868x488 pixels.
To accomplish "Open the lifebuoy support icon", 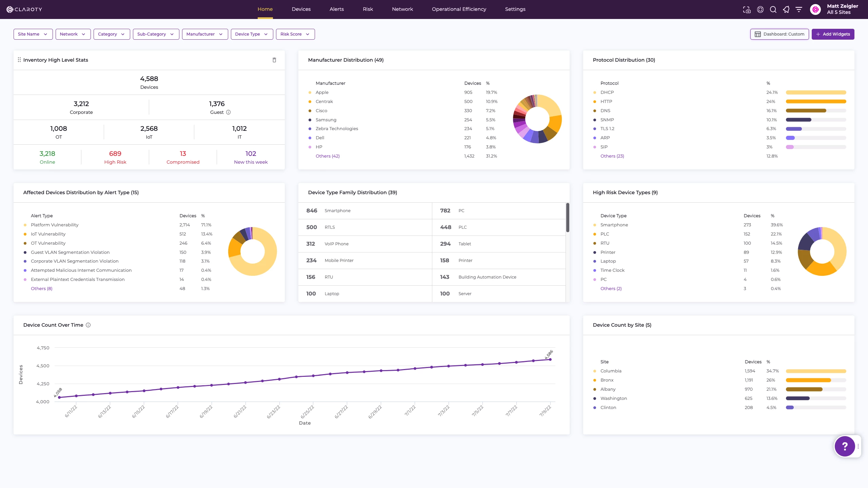I will click(x=760, y=9).
